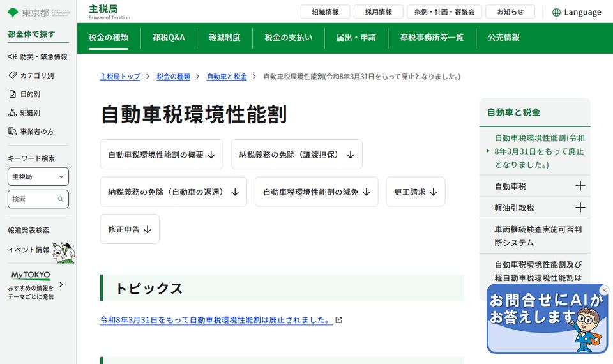
Task: Jump to 自動車税環境性能割の減免 section
Action: click(316, 192)
